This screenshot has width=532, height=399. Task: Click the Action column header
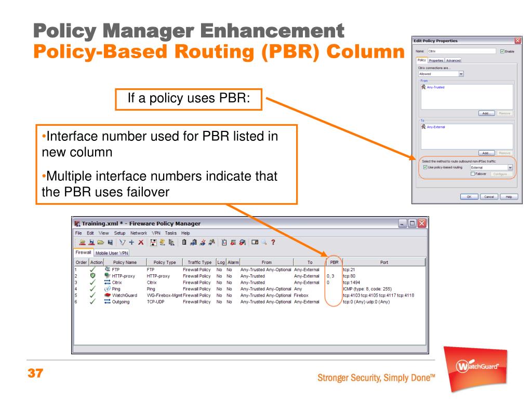coord(96,262)
